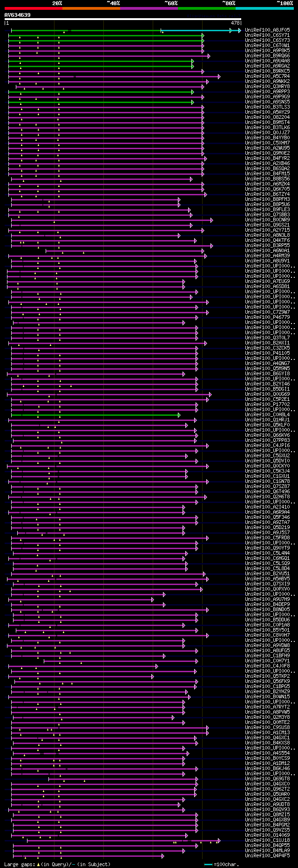This screenshot has height=868, width=298.
Task: Open hit UniRef100_C6SY71
Action: (x=267, y=35)
